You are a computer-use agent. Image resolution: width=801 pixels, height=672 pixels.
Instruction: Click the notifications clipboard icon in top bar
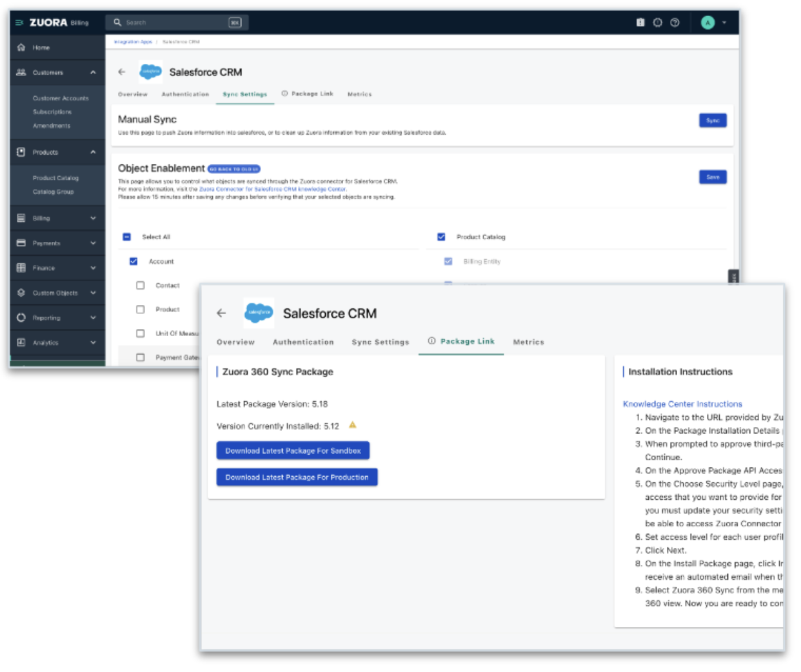[640, 22]
